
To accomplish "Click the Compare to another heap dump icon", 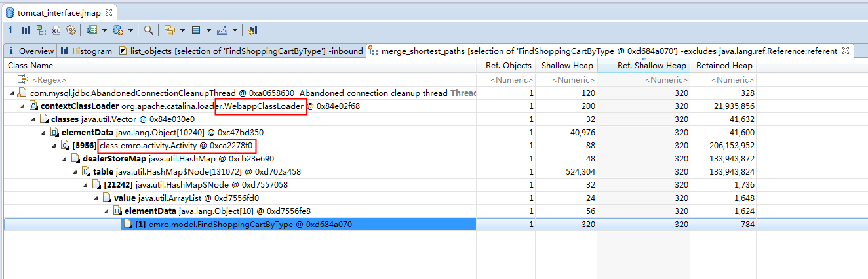I will (x=253, y=30).
